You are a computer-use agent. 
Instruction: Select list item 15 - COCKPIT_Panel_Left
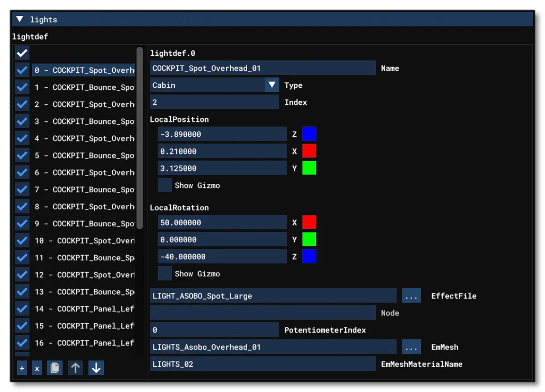pyautogui.click(x=83, y=326)
